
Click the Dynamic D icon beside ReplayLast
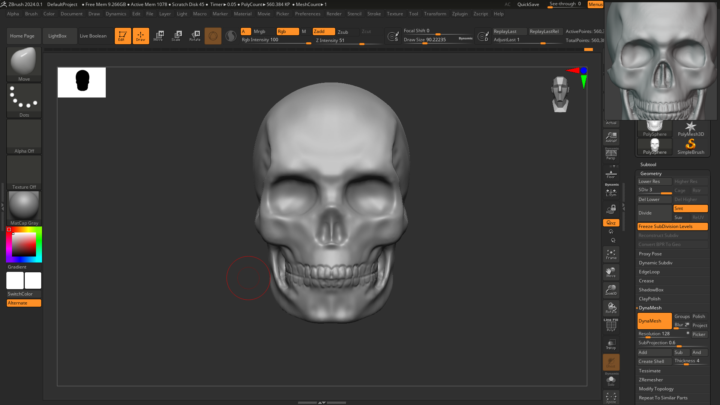click(x=483, y=36)
